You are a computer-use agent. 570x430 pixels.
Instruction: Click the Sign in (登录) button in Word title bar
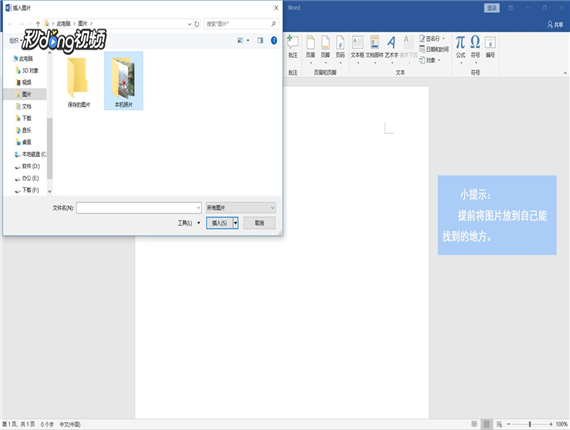coord(491,8)
